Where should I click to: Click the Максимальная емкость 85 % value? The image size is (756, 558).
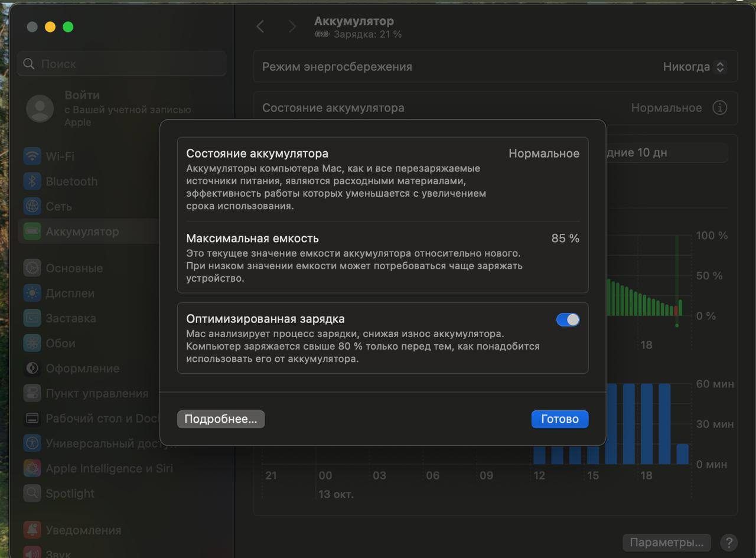(565, 239)
